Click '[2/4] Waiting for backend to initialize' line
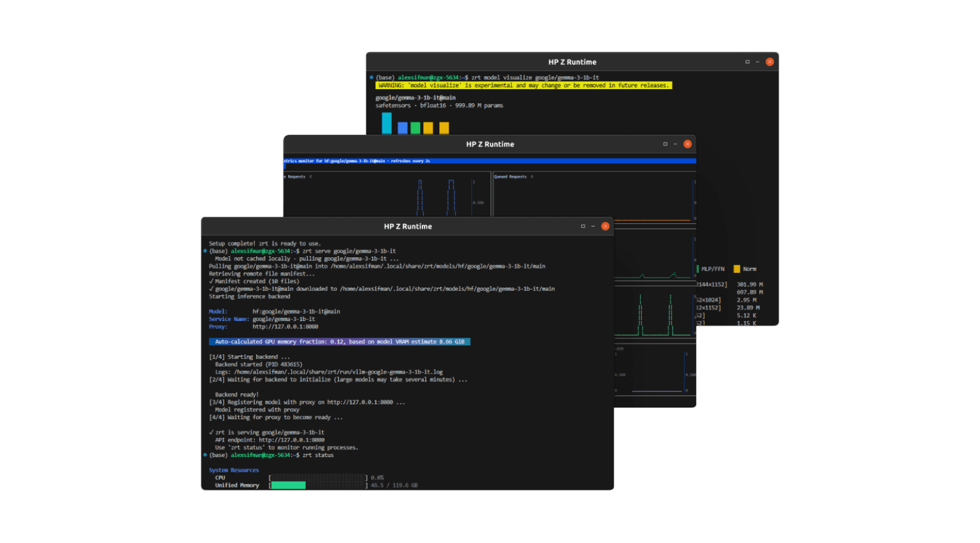 (338, 380)
